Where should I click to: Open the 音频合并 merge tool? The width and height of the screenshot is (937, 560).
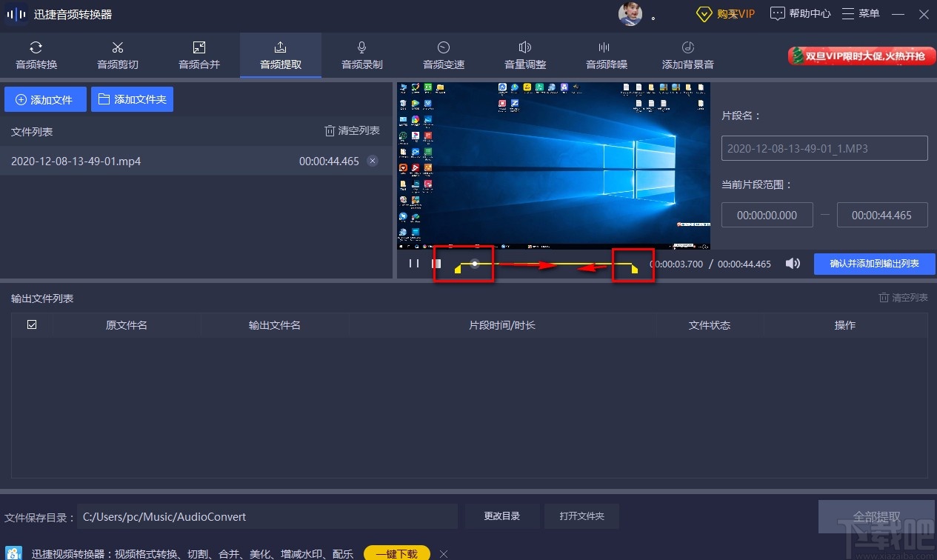pyautogui.click(x=199, y=55)
